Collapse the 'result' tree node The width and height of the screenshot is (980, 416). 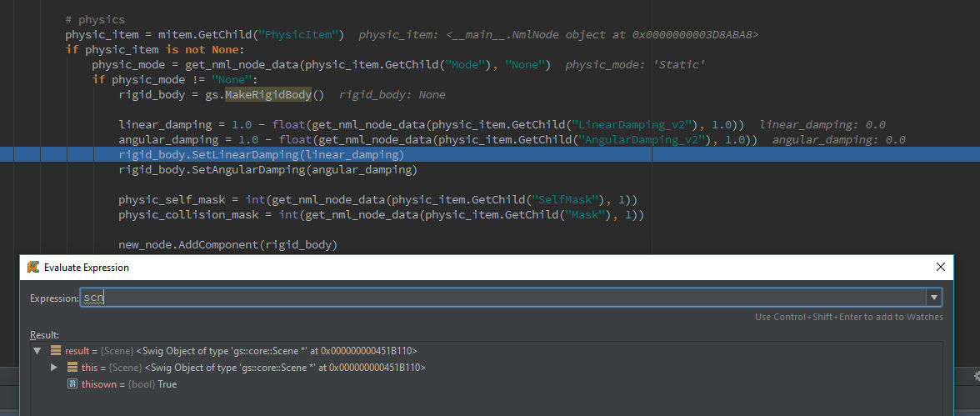[x=37, y=351]
